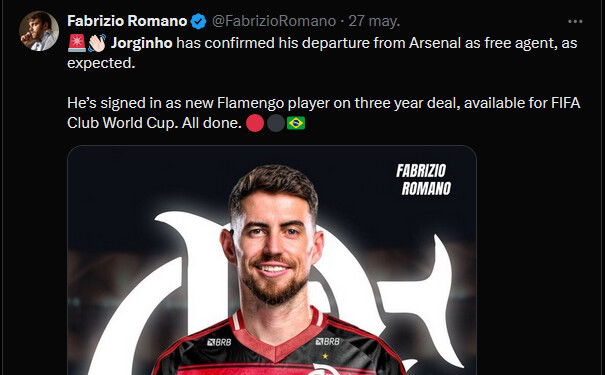
Task: Click the left BRB sponsor logo on jersey
Action: click(219, 342)
